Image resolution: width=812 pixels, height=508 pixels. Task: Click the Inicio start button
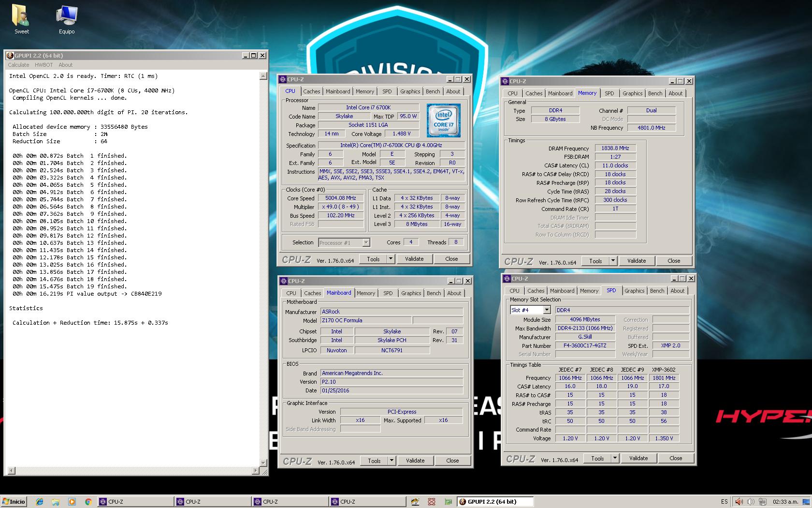click(14, 502)
